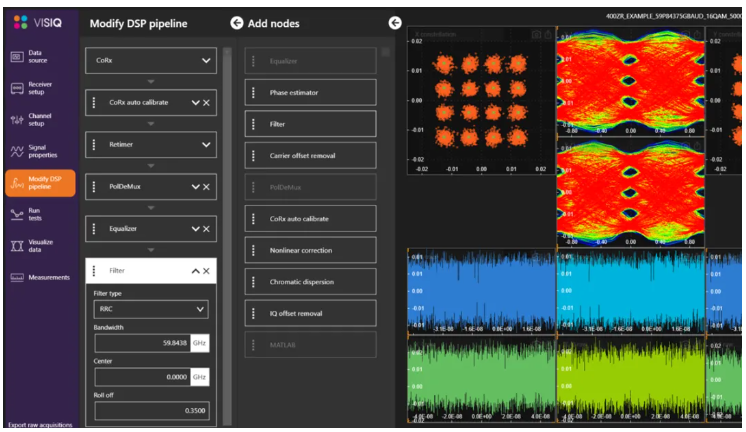This screenshot has height=432, width=746.
Task: Add the Carrier offset removal node
Action: click(x=311, y=156)
